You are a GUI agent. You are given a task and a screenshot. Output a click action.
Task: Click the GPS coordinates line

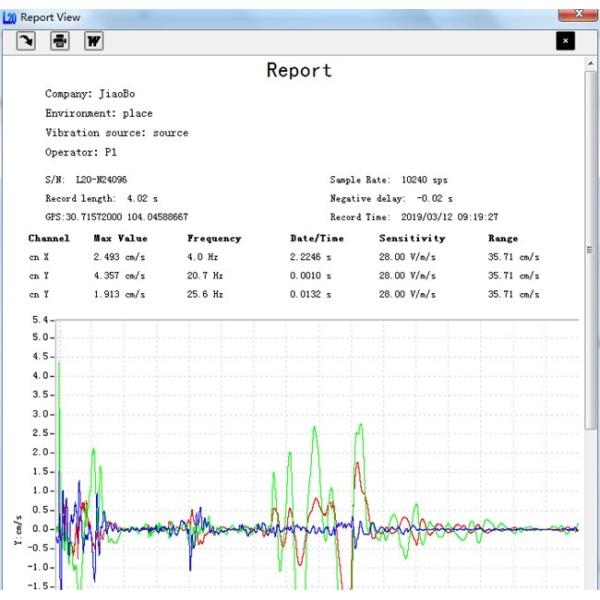[x=116, y=216]
